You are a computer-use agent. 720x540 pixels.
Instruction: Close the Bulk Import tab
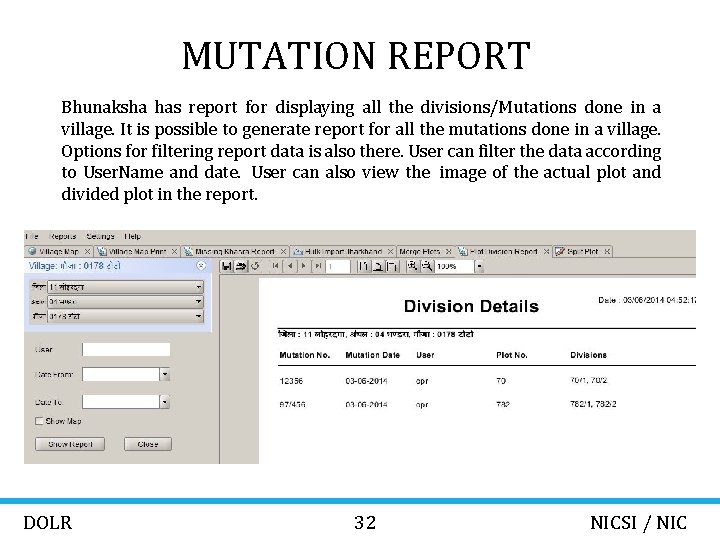tap(390, 252)
